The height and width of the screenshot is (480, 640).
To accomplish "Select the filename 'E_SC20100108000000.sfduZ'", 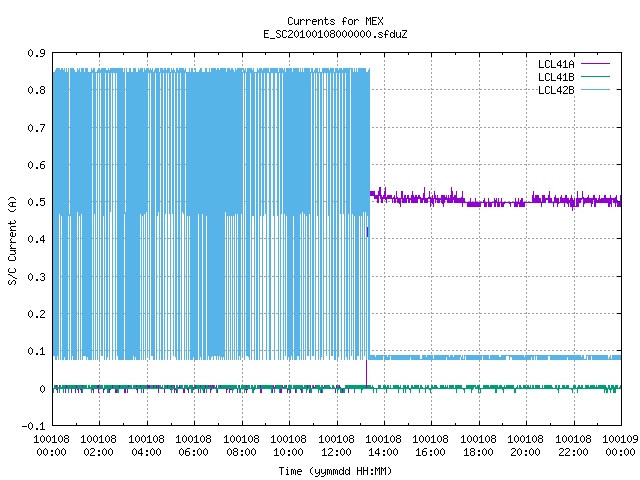I will (x=335, y=34).
